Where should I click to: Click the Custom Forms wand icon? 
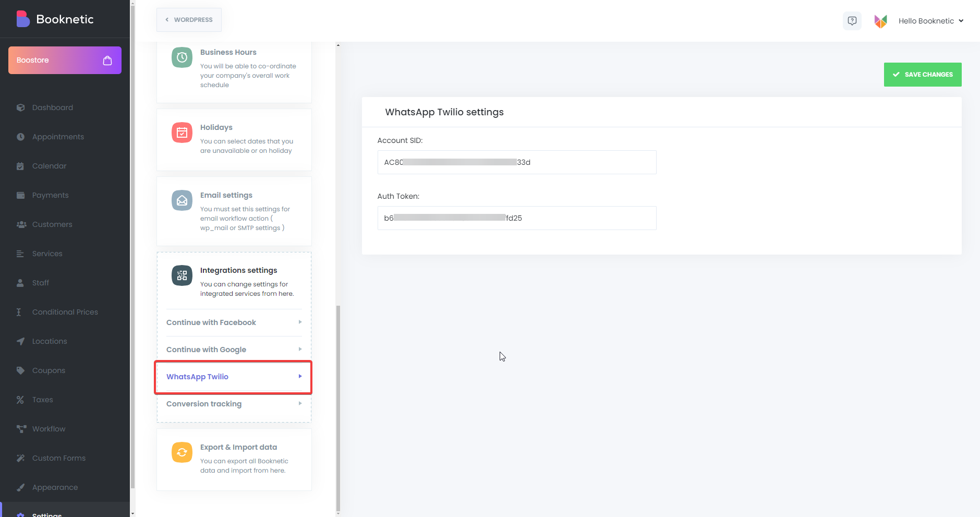pyautogui.click(x=20, y=458)
